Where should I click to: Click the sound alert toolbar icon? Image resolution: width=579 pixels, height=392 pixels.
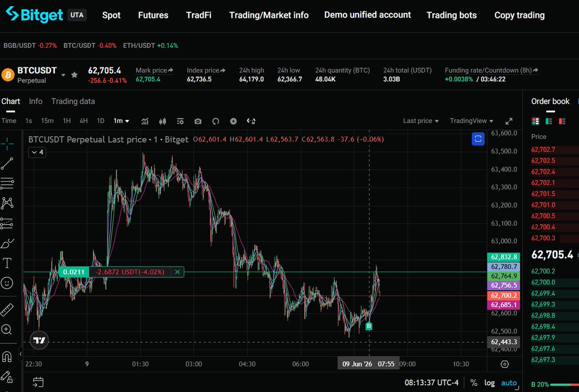(x=251, y=121)
